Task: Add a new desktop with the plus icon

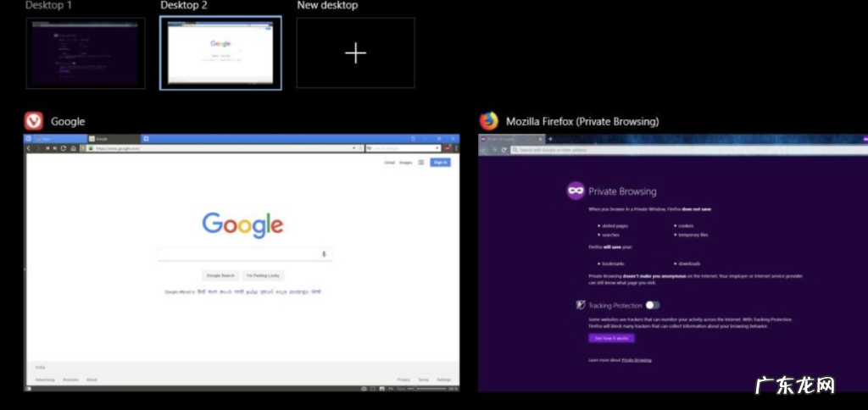Action: coord(355,53)
